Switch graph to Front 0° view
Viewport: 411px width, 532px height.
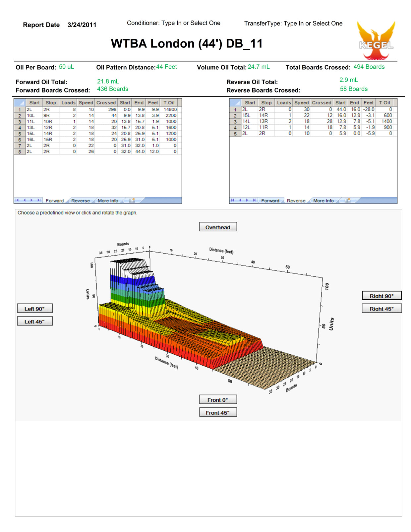click(x=218, y=400)
